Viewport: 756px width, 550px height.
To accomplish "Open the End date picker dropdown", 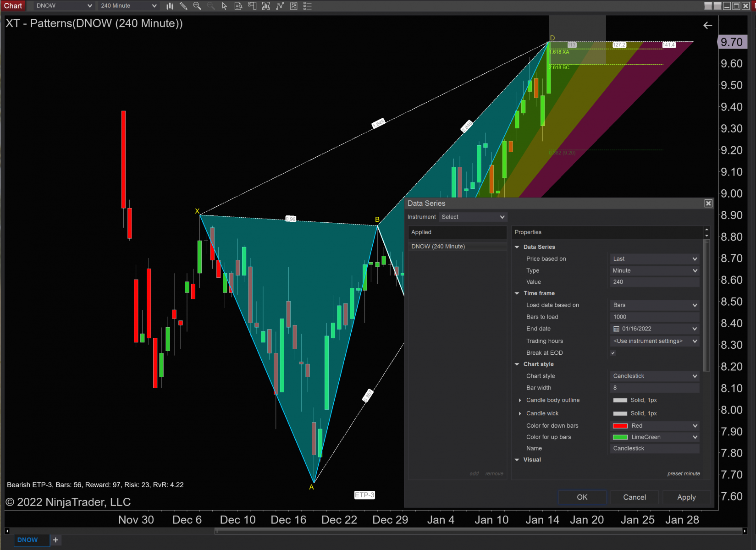I will 695,329.
